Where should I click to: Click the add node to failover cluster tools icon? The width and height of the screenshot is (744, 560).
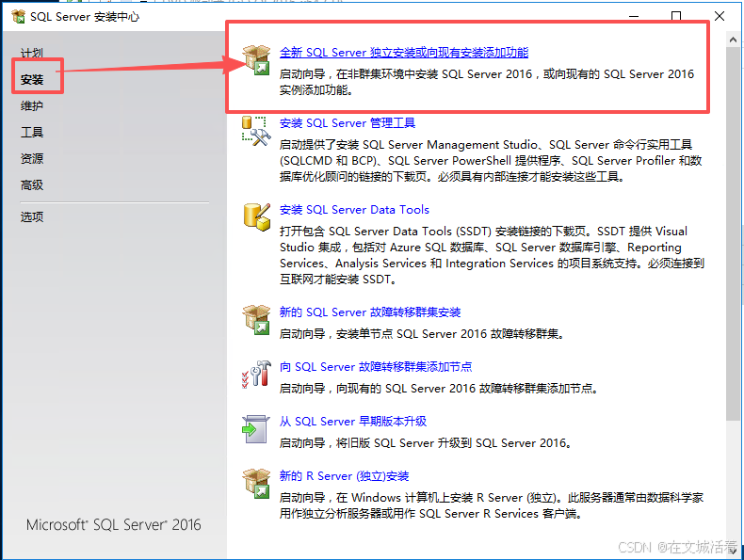256,375
